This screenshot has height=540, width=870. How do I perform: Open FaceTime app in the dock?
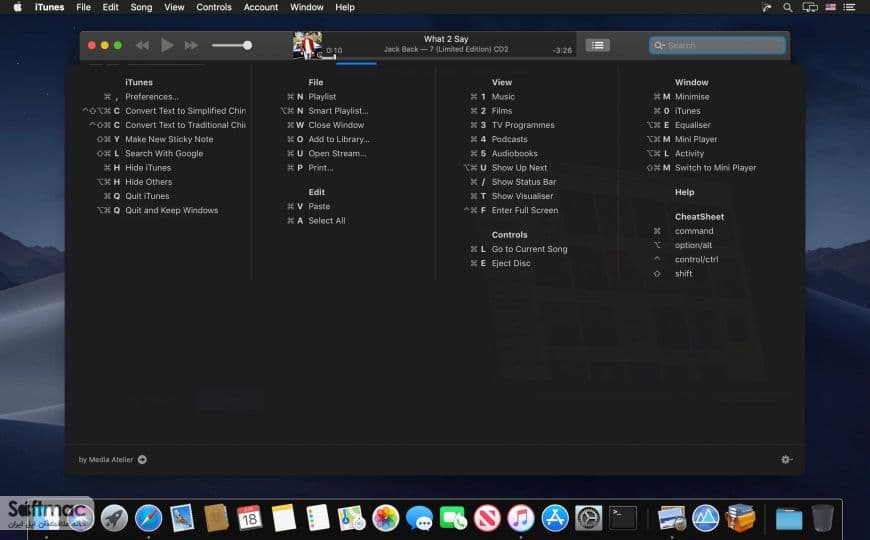(453, 518)
